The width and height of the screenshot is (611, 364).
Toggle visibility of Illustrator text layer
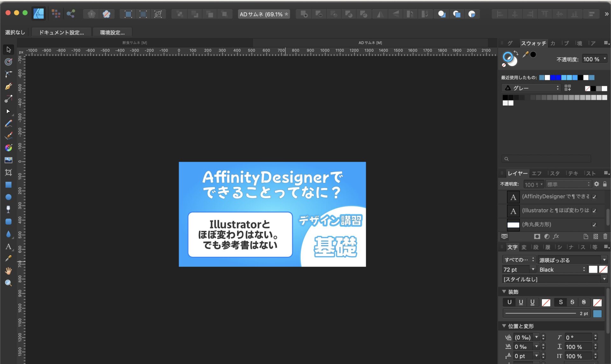594,211
